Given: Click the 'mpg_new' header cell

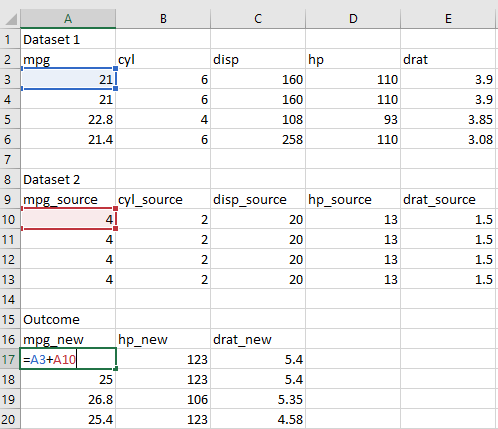Looking at the screenshot, I should [68, 339].
